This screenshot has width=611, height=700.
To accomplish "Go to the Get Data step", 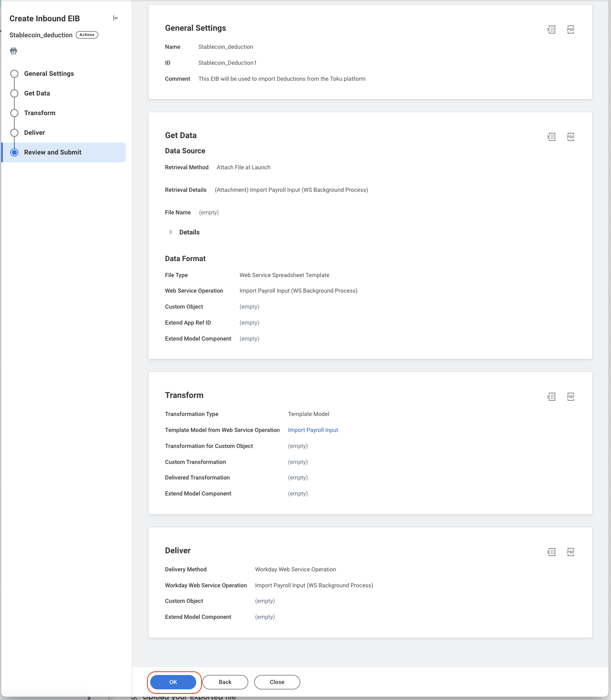I will point(37,93).
